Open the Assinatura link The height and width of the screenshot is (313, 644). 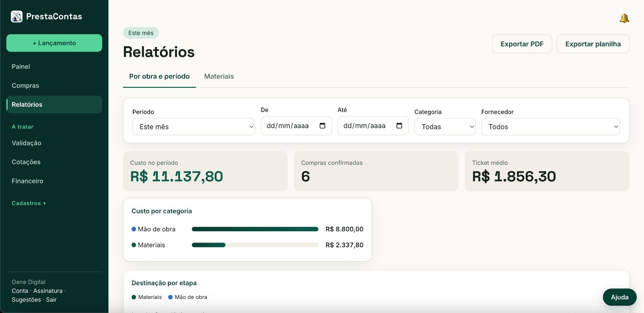click(48, 291)
